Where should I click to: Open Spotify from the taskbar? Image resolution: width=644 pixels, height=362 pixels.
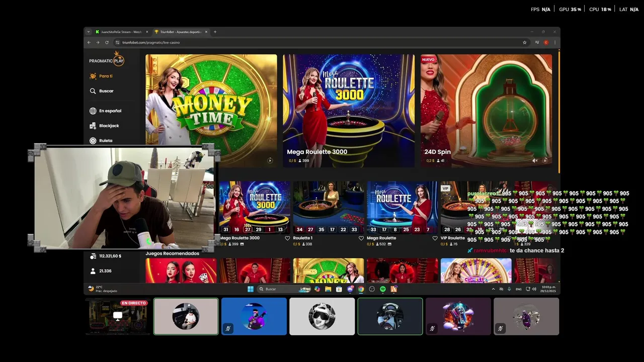383,289
